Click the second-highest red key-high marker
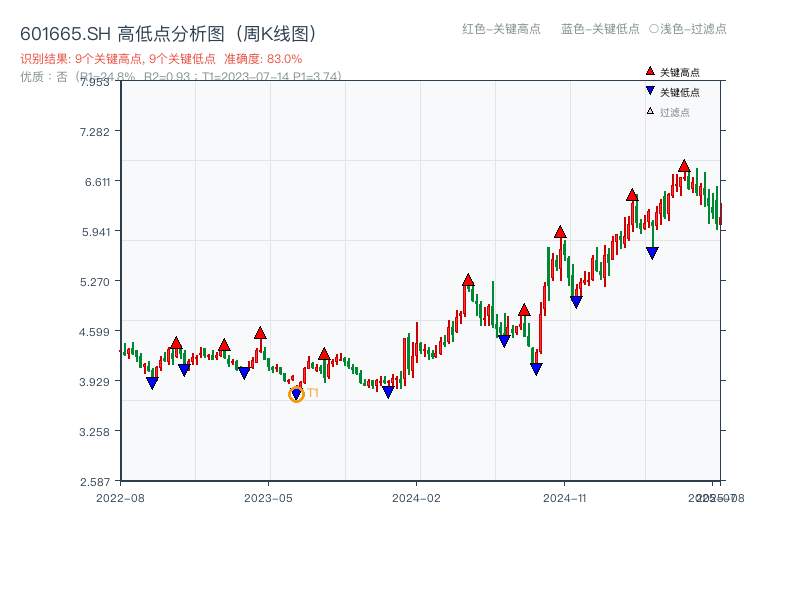The width and height of the screenshot is (800, 600). click(632, 195)
